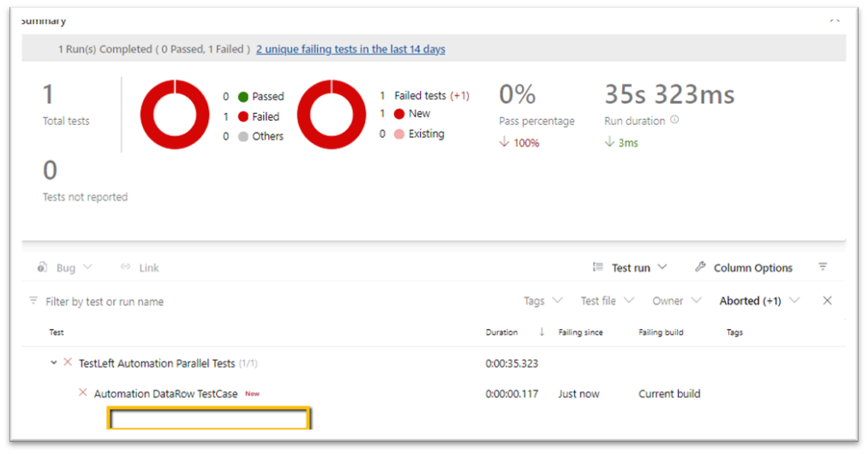Click the failed tests donut chart
Image resolution: width=868 pixels, height=454 pixels.
331,115
